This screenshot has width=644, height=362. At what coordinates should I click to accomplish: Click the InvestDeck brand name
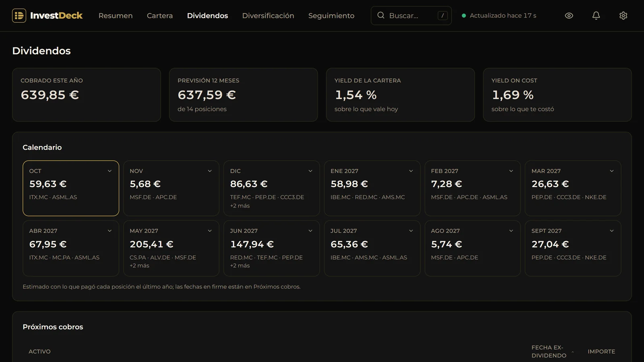[x=56, y=16]
